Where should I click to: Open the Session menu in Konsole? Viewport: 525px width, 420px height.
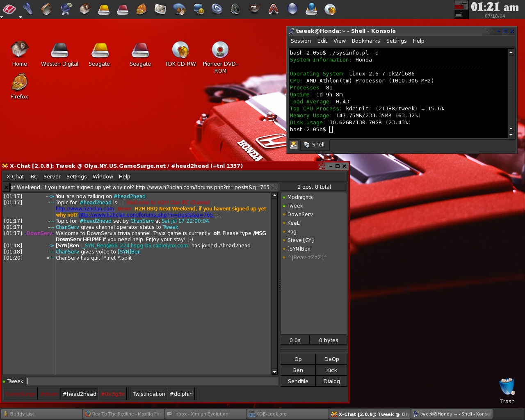point(301,41)
